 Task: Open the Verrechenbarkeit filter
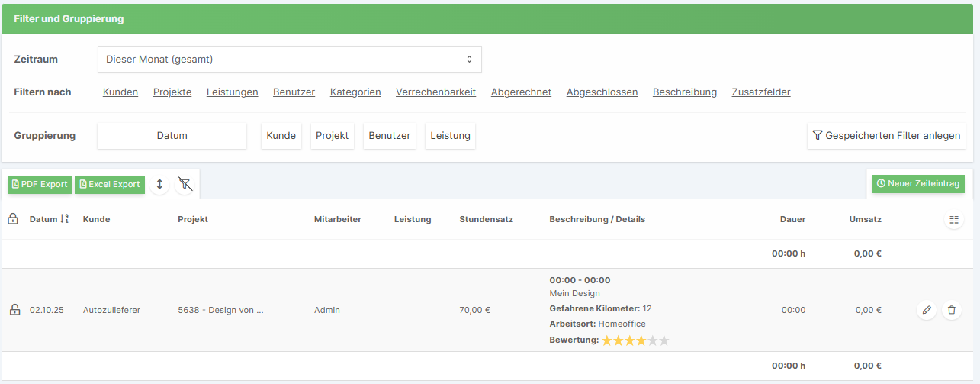coord(435,92)
